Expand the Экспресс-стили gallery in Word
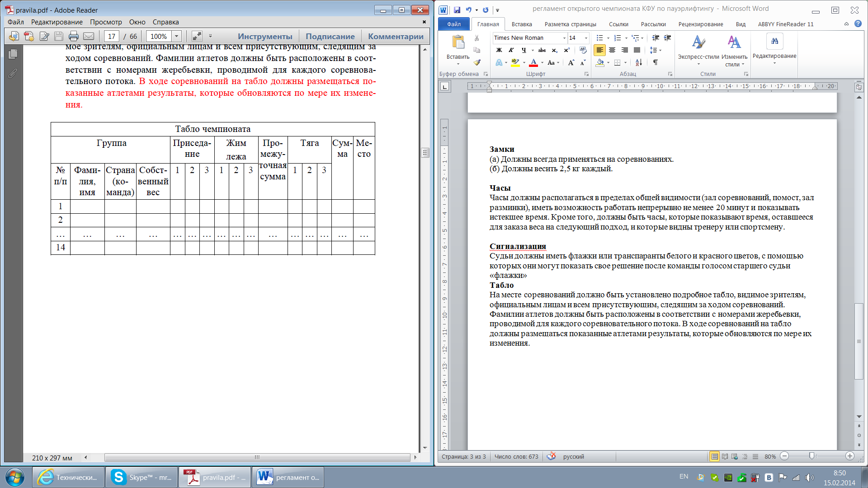 698,64
